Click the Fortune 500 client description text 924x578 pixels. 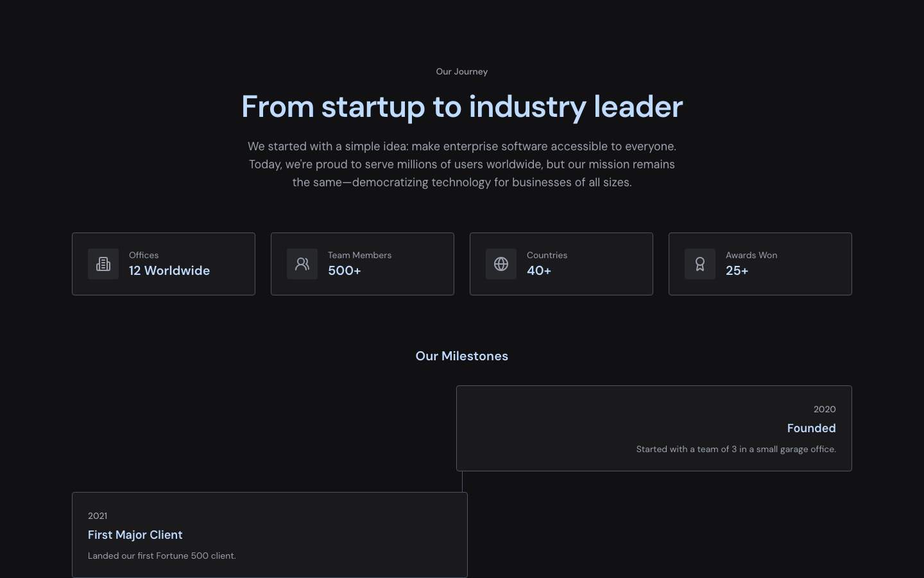pyautogui.click(x=162, y=556)
